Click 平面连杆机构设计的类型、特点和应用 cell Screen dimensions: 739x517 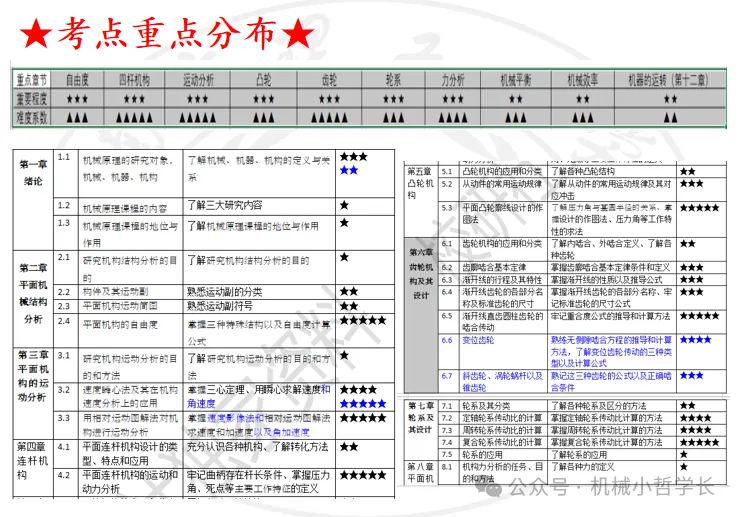(x=130, y=453)
